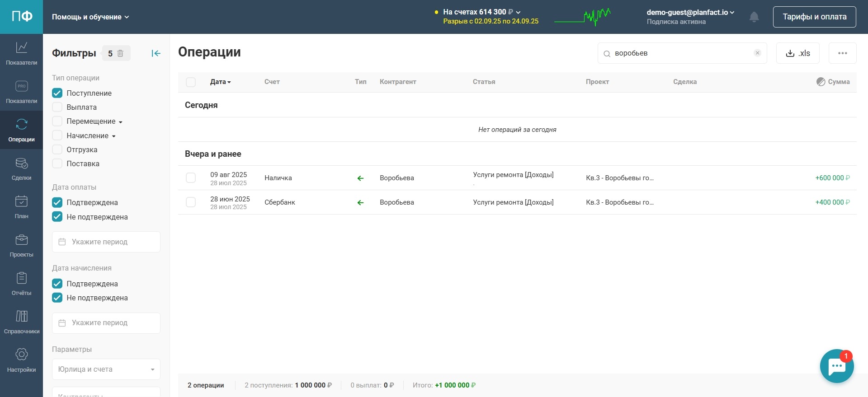Collapse the filters panel with arrow icon

pyautogui.click(x=156, y=53)
